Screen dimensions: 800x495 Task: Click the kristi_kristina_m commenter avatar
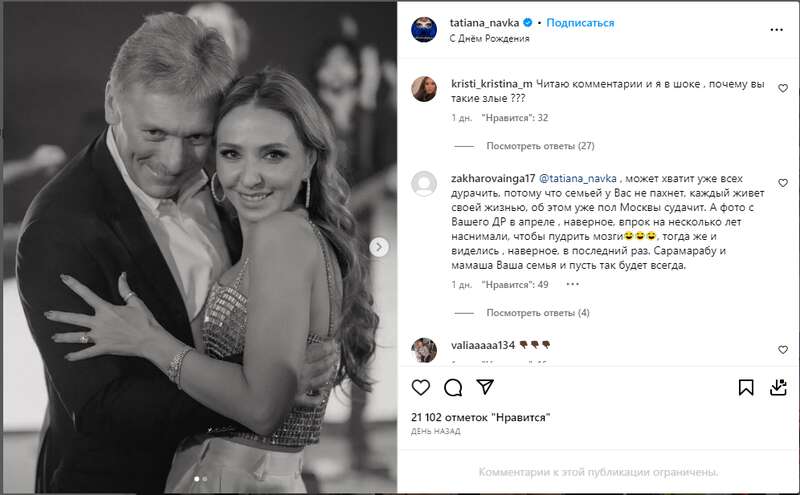pyautogui.click(x=424, y=89)
